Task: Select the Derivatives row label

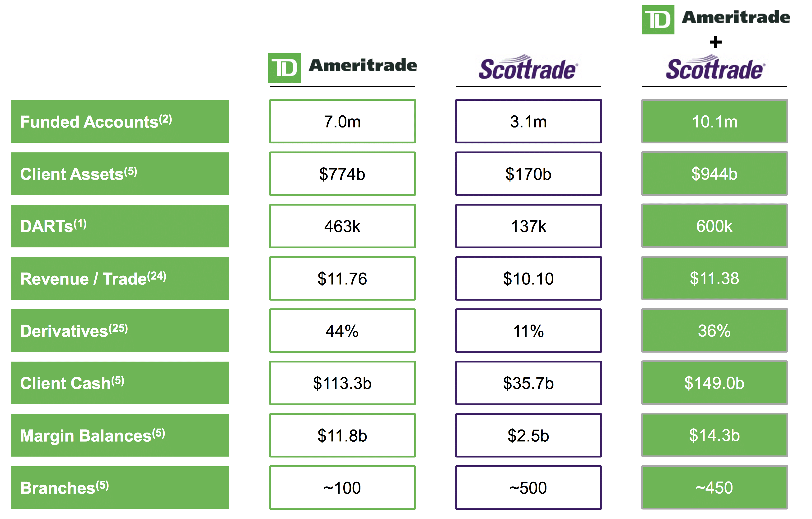Action: pos(120,331)
